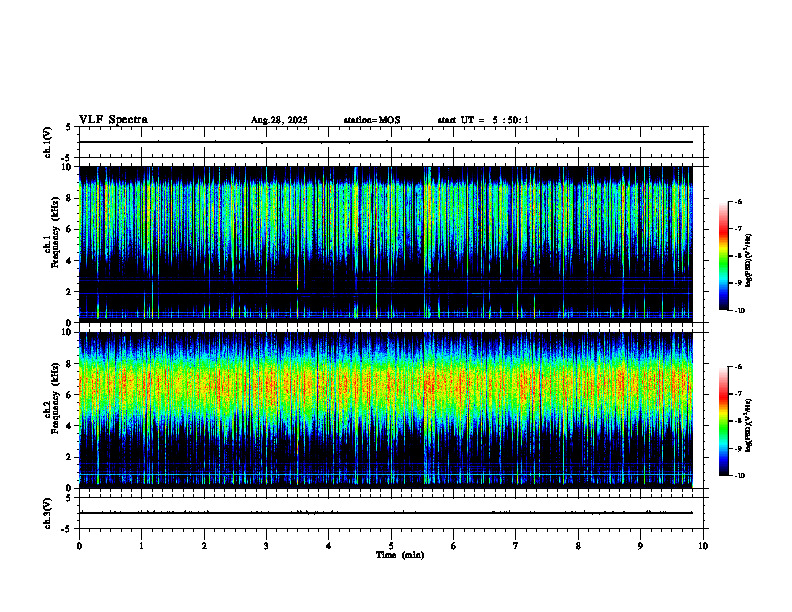Click the "Time (min)" axis label

click(x=400, y=555)
